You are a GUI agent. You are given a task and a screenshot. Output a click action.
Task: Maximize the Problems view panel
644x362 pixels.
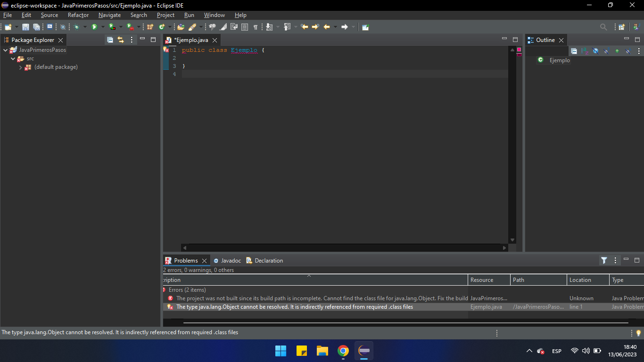637,260
